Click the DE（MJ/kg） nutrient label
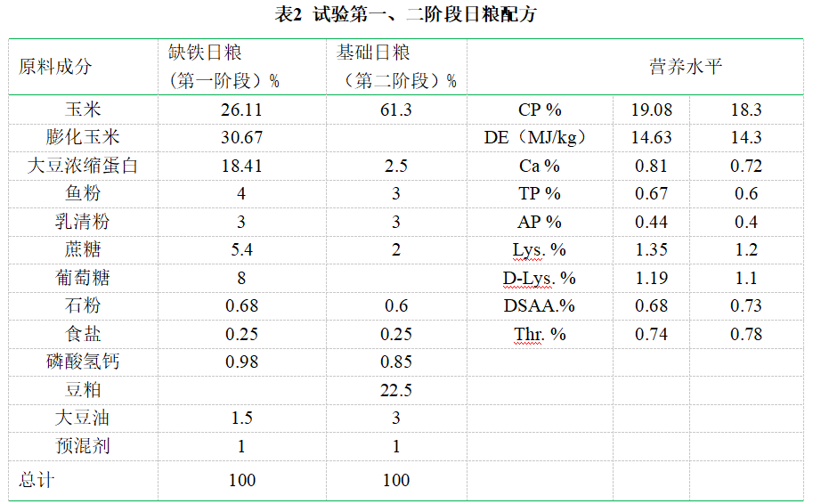This screenshot has width=813, height=504. pos(532,138)
